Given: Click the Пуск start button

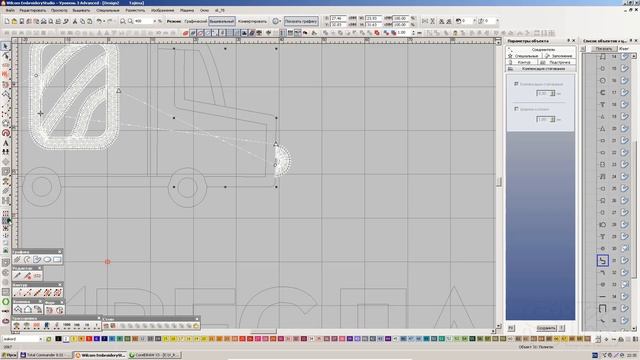Looking at the screenshot, I should point(9,355).
